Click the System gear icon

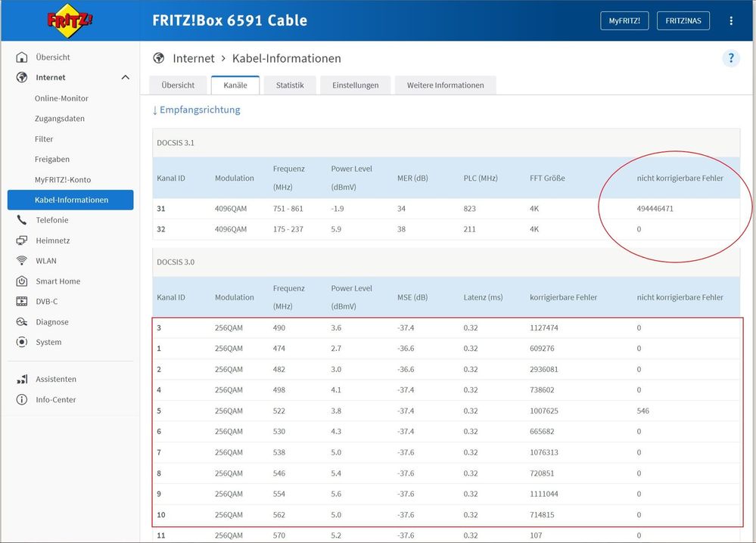click(x=22, y=343)
